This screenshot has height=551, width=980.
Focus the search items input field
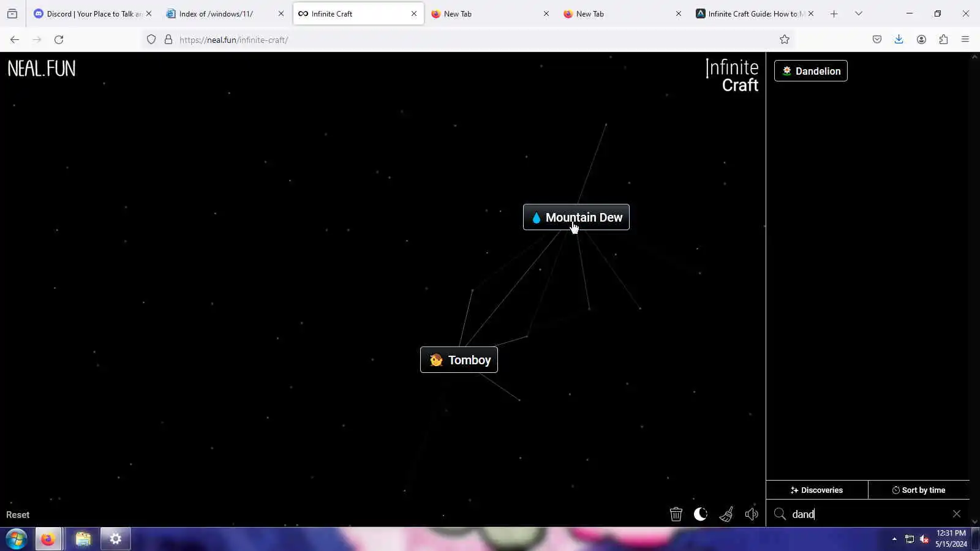pos(869,514)
